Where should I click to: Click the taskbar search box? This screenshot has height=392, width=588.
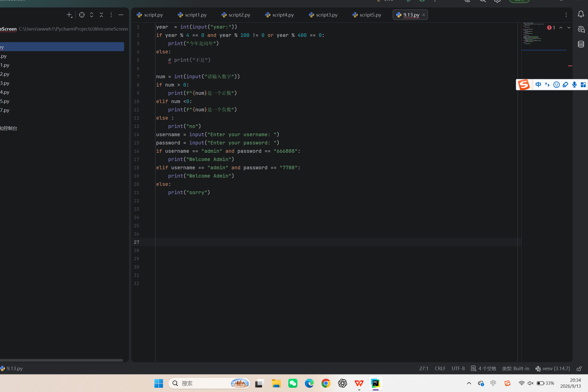tap(209, 383)
